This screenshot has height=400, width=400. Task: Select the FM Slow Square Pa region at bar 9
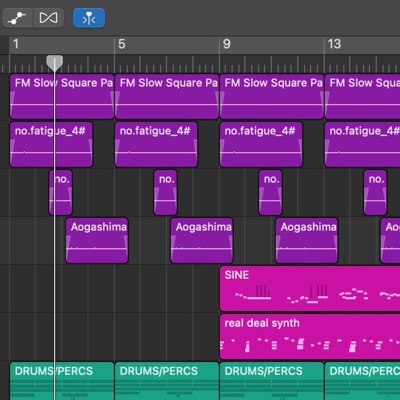pos(272,97)
